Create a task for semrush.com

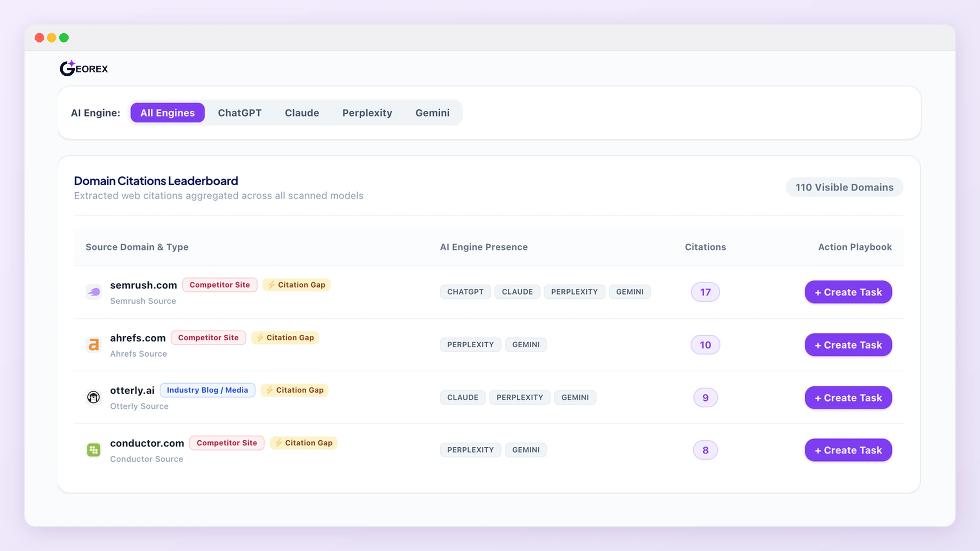coord(848,292)
